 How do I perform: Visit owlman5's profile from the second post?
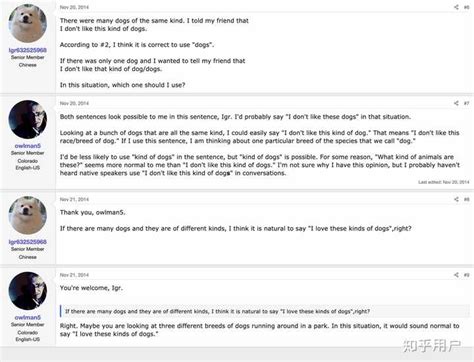[28, 146]
